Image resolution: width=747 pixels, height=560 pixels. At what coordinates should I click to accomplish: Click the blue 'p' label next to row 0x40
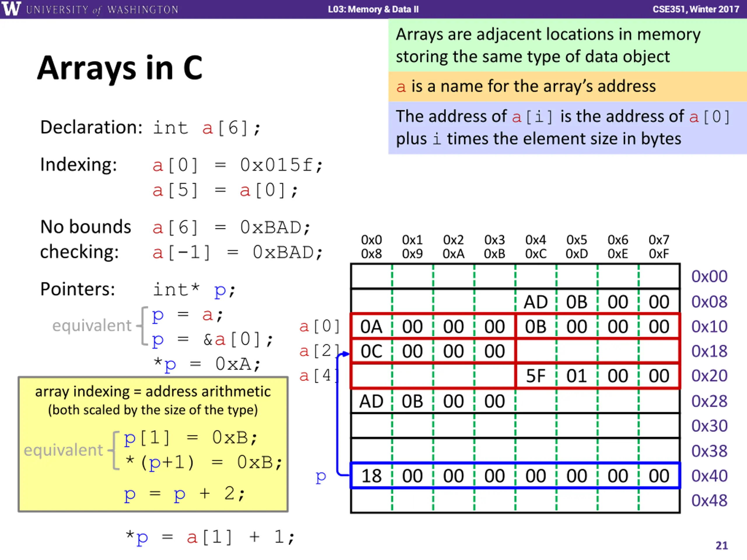click(321, 477)
